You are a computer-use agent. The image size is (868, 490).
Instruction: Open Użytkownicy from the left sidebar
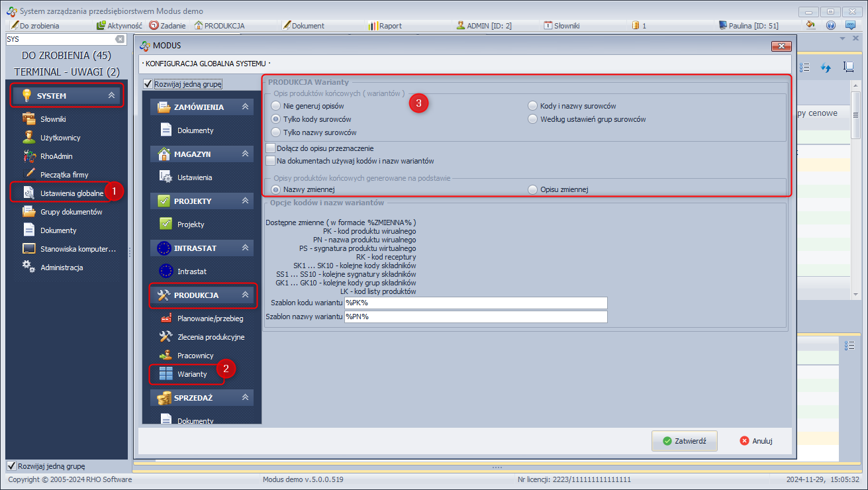(x=60, y=138)
